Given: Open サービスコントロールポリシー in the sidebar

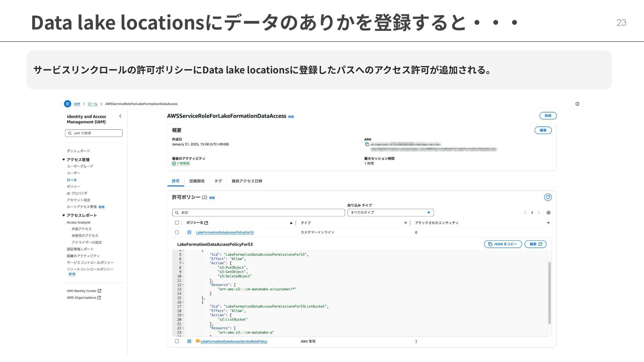Looking at the screenshot, I should (x=90, y=263).
